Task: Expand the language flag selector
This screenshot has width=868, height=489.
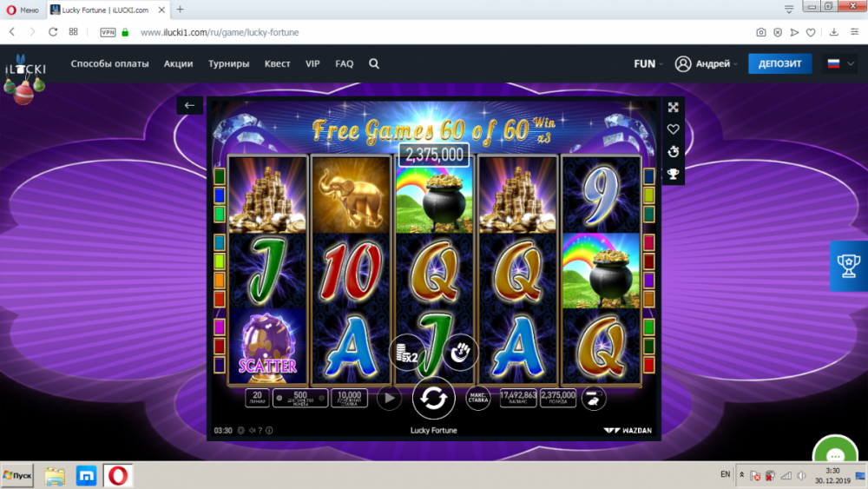Action: pyautogui.click(x=840, y=63)
